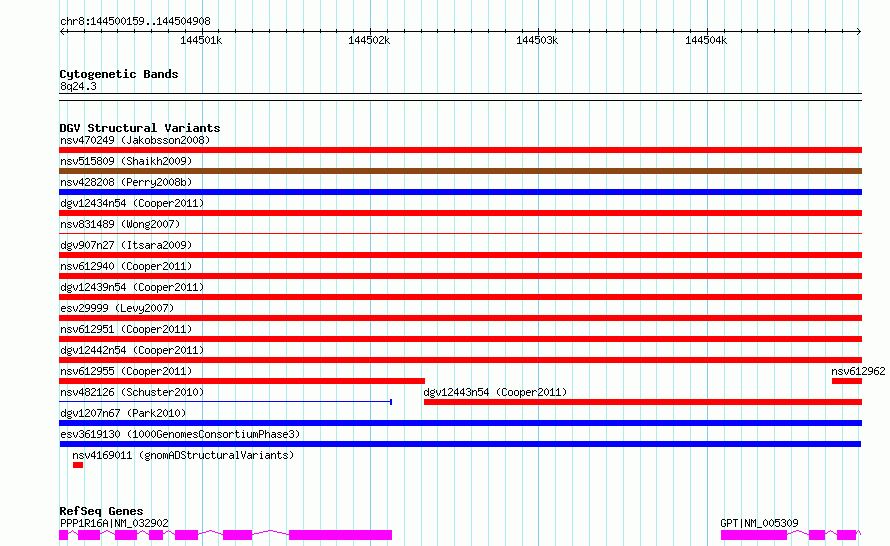Open variant nsv428208 (Perry2008b)
The width and height of the screenshot is (890, 546).
pyautogui.click(x=126, y=182)
